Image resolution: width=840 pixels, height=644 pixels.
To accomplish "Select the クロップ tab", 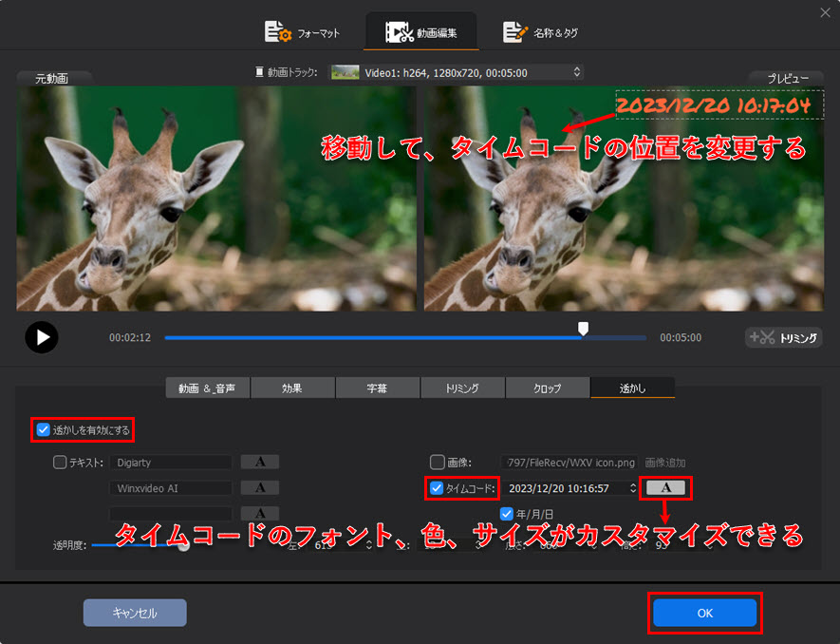I will pyautogui.click(x=547, y=388).
